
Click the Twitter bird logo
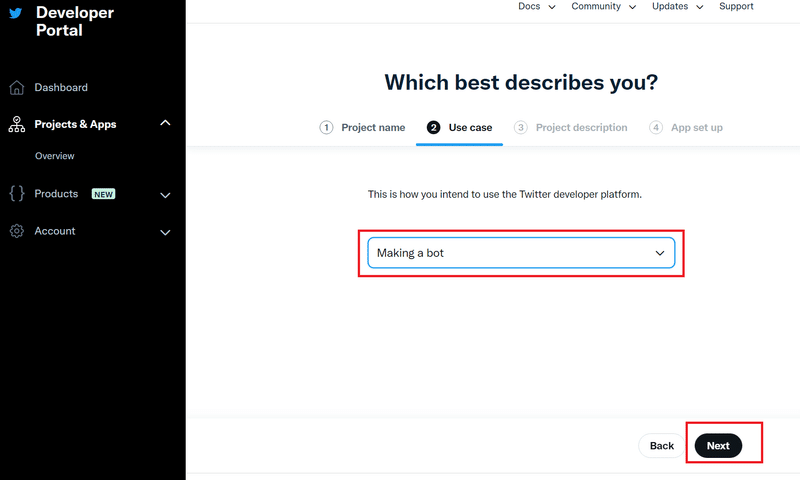(16, 13)
